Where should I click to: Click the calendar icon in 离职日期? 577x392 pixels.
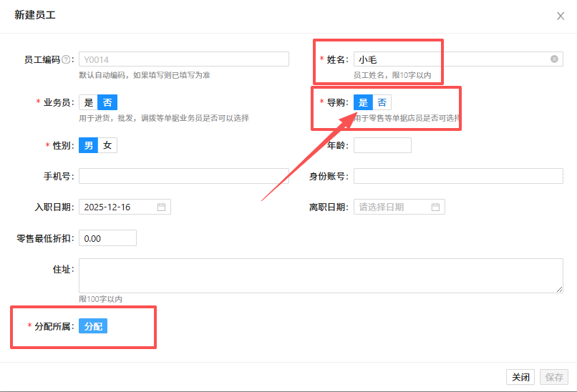435,207
